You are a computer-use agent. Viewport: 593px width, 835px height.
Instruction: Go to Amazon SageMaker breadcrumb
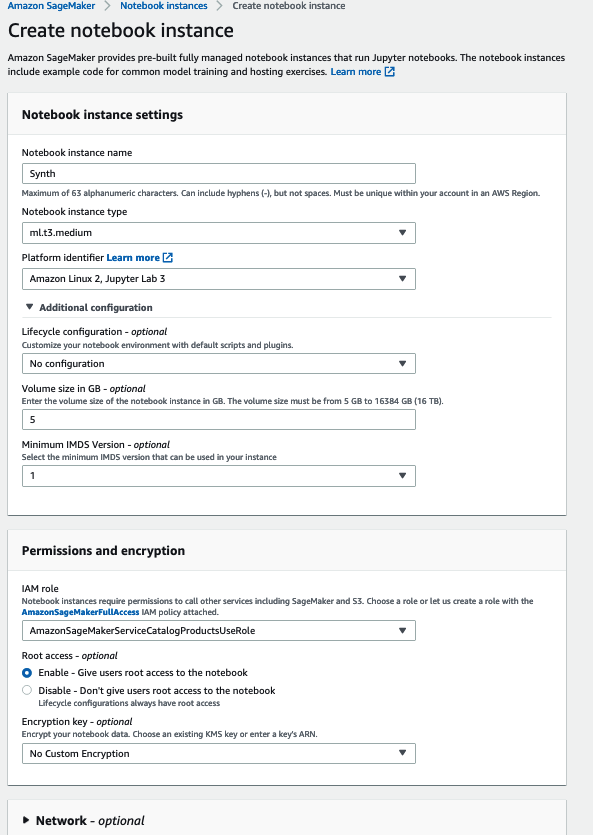51,6
